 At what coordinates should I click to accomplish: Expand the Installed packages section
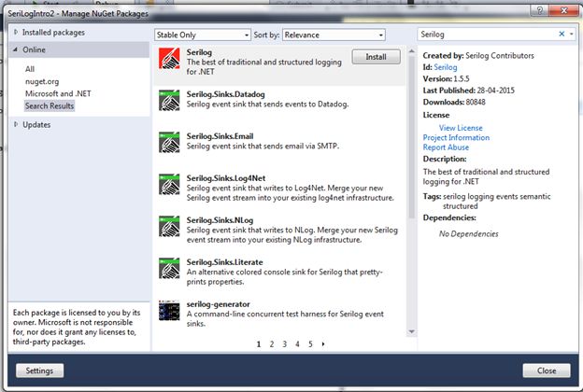coord(16,33)
